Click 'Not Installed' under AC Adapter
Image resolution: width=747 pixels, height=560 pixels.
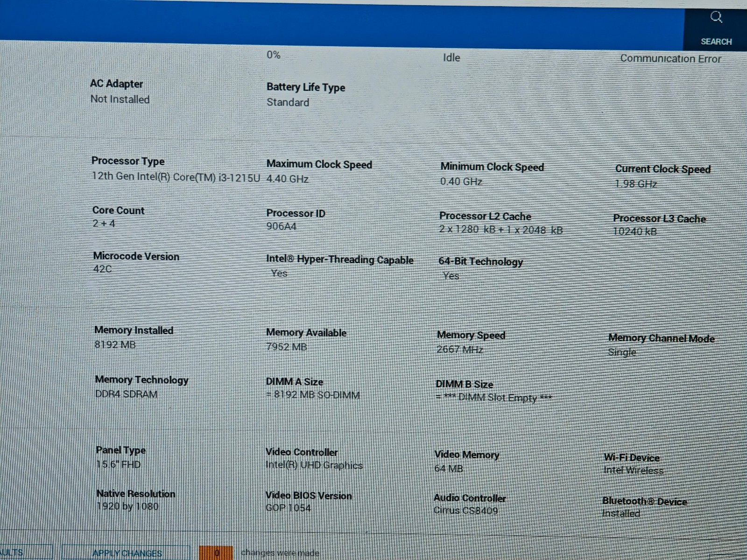point(120,99)
